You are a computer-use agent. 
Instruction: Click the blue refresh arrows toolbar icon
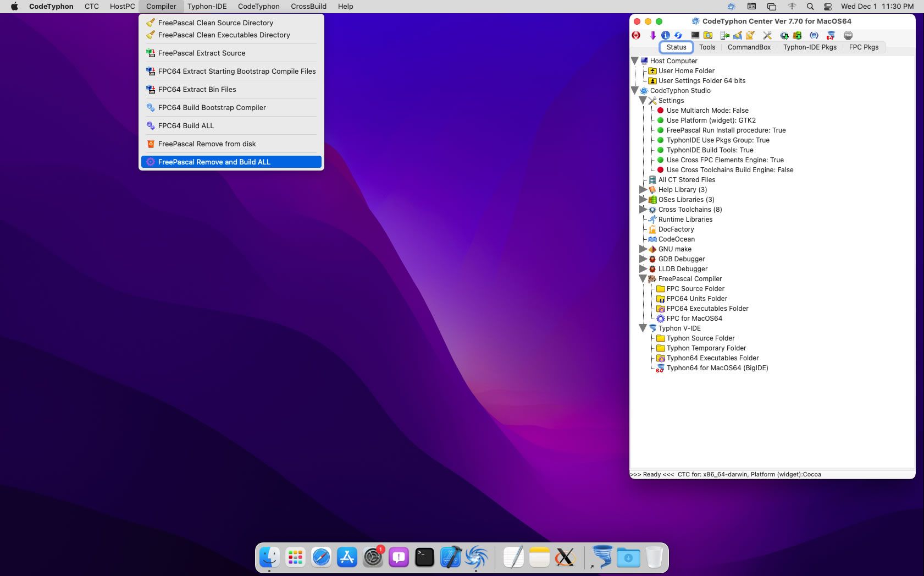pos(678,35)
